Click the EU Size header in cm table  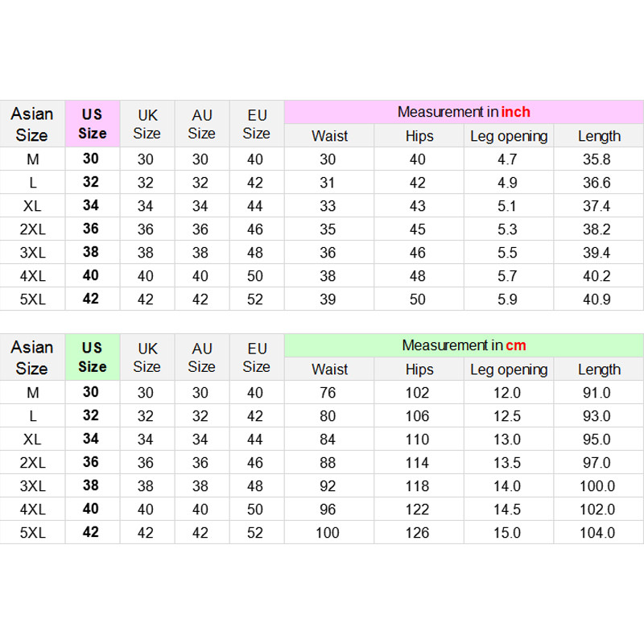[x=257, y=357]
